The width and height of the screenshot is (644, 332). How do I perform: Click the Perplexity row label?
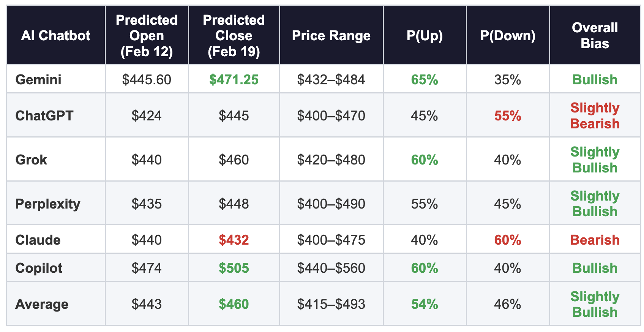coord(48,204)
